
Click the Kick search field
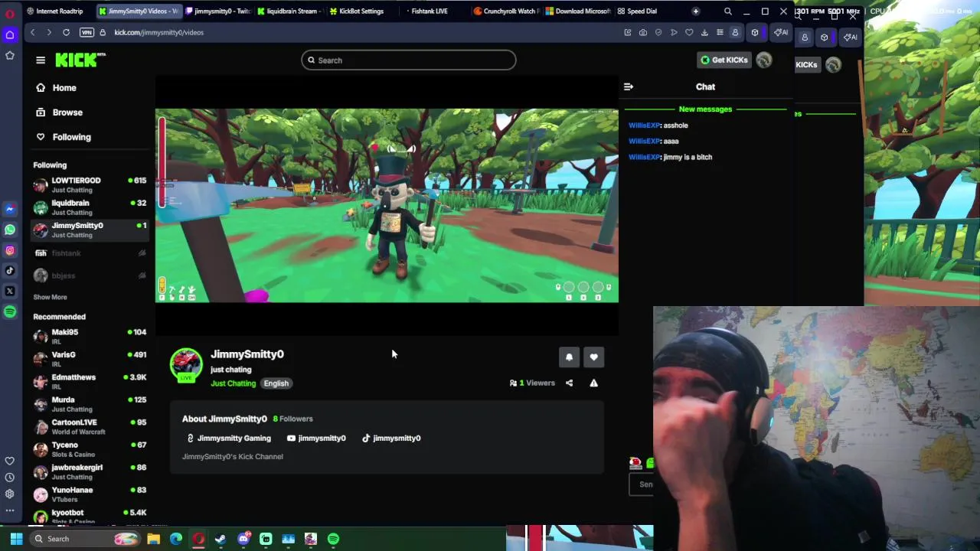(x=408, y=60)
